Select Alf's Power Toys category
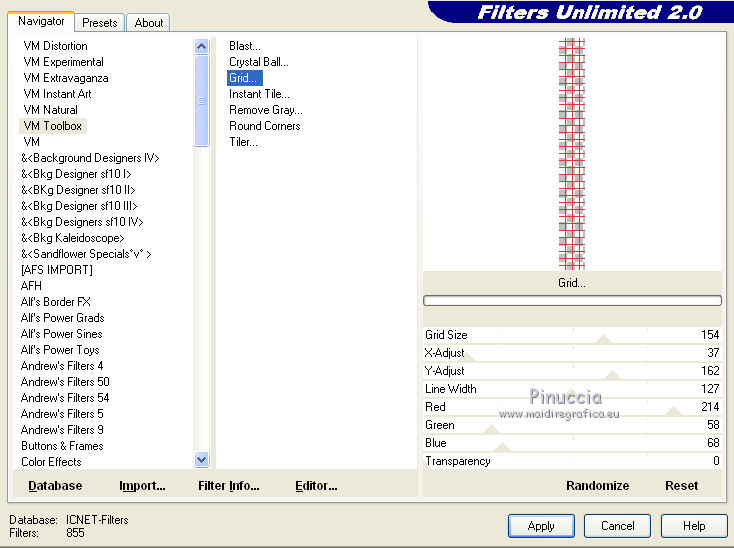Image resolution: width=734 pixels, height=548 pixels. coord(60,350)
